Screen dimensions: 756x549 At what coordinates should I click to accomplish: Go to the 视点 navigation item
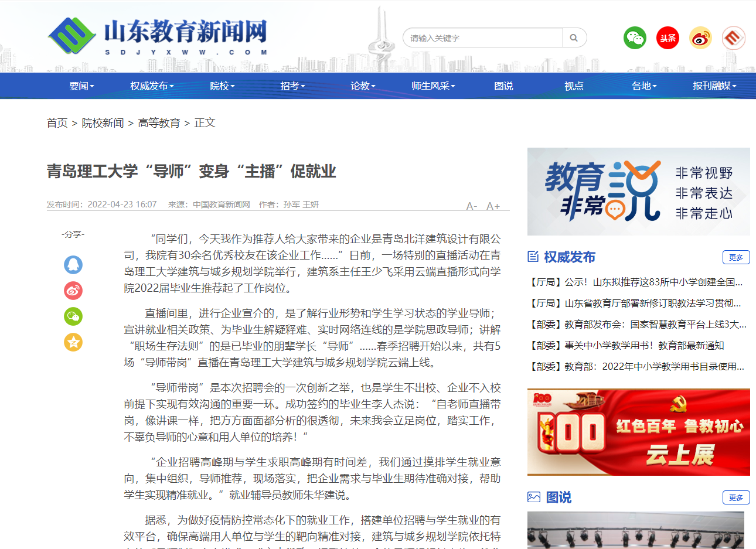click(x=574, y=86)
